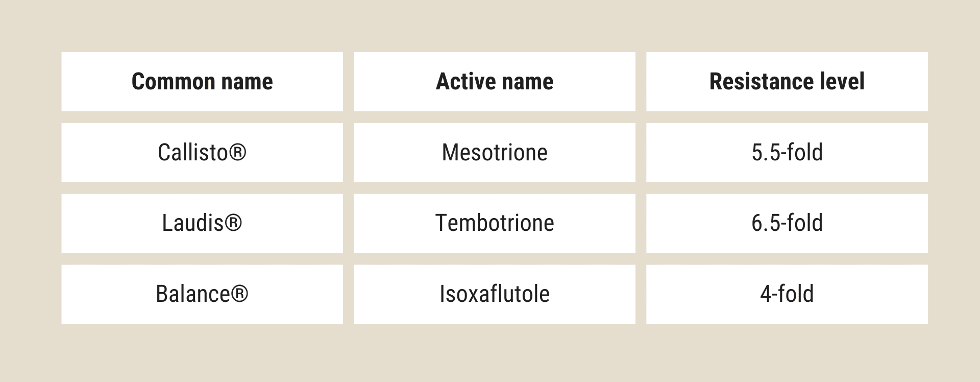Select the Mesotrione cell

tap(495, 152)
